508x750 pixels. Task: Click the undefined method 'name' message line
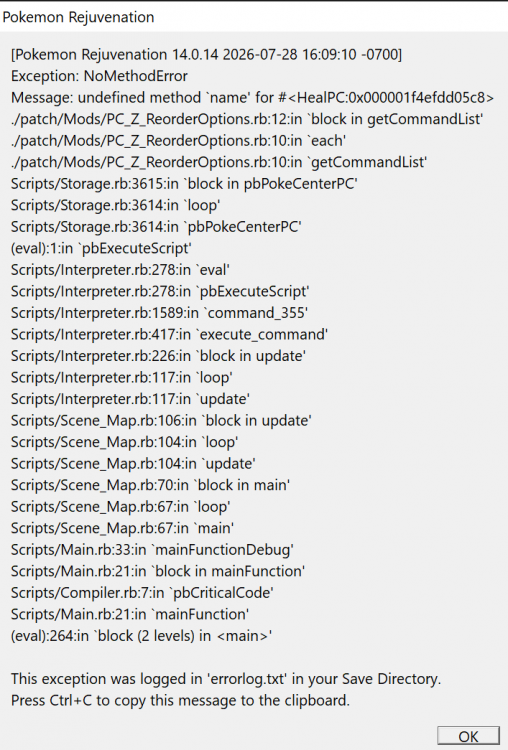tap(253, 98)
